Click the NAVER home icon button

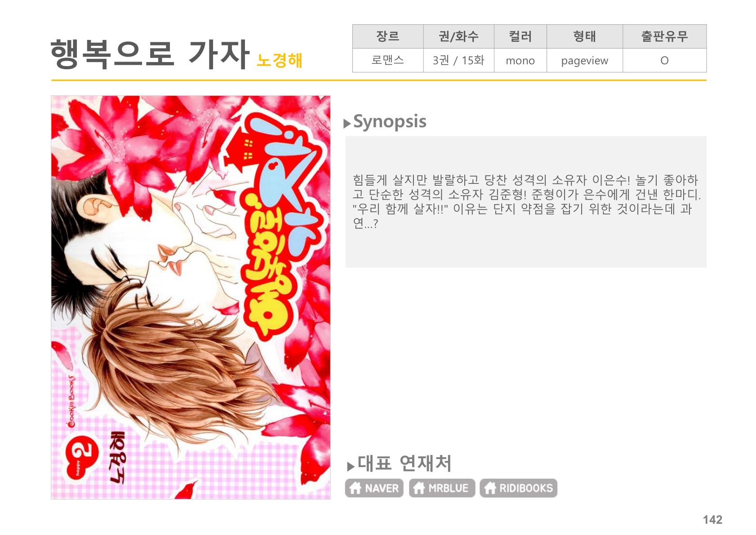click(x=374, y=488)
